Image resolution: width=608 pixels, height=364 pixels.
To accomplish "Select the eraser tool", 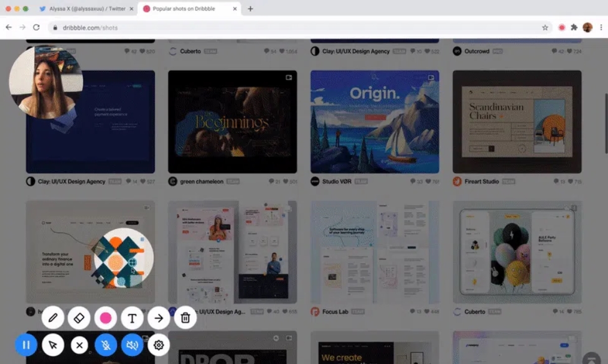I will click(79, 318).
